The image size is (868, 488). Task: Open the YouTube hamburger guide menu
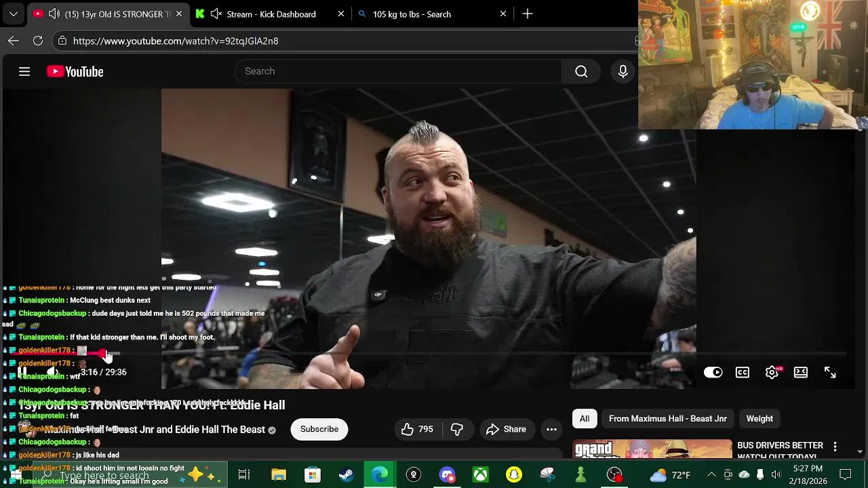(24, 71)
